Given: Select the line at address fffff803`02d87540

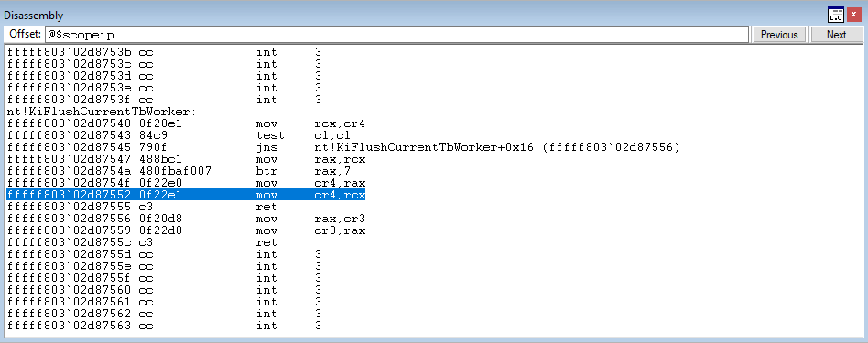Looking at the screenshot, I should pos(186,123).
